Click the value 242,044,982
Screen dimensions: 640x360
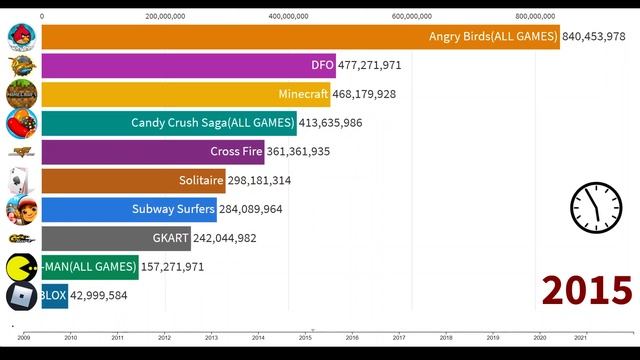click(224, 238)
